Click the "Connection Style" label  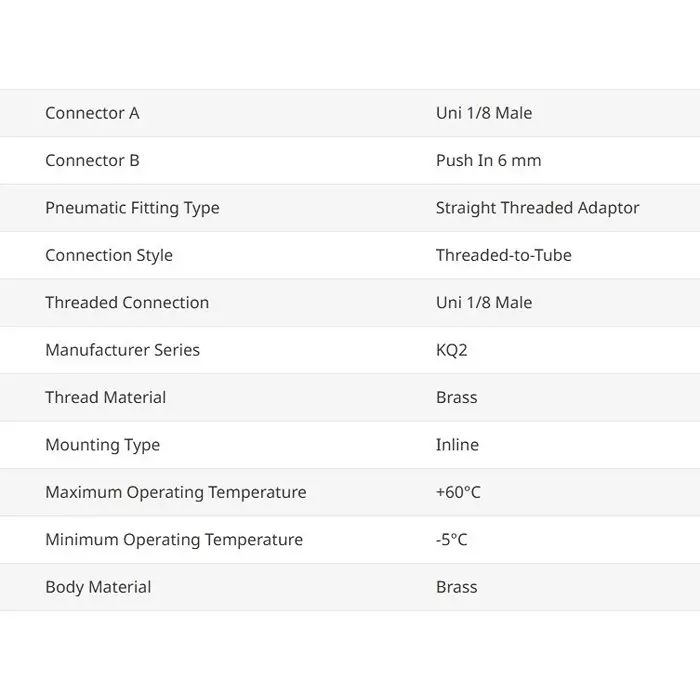point(109,255)
